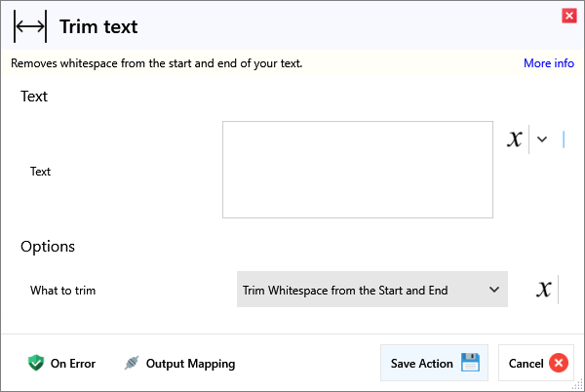The height and width of the screenshot is (392, 585).
Task: Open the Trim Whitespace from the Start and End combo box
Action: coord(361,290)
